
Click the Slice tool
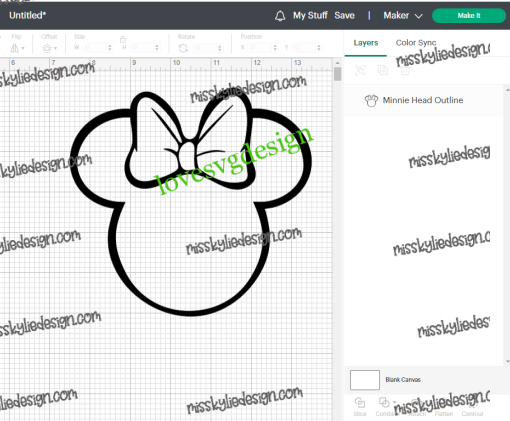coord(360,406)
